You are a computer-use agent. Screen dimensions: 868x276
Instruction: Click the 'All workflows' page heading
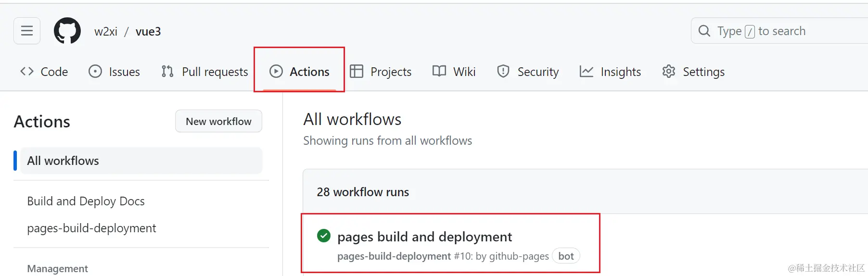point(352,119)
